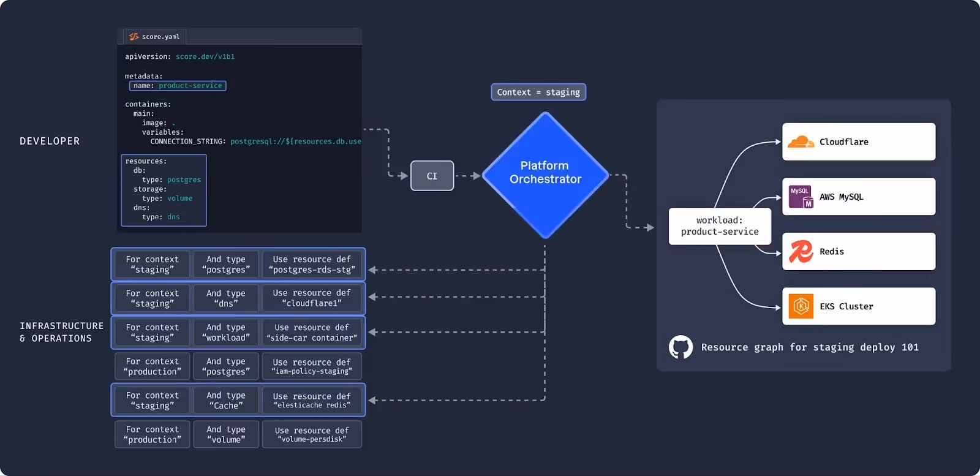
Task: Click the And type "workload" box
Action: click(226, 332)
